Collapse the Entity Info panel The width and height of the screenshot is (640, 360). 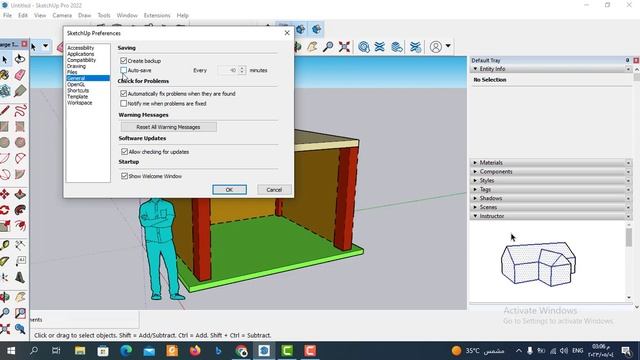[551, 69]
